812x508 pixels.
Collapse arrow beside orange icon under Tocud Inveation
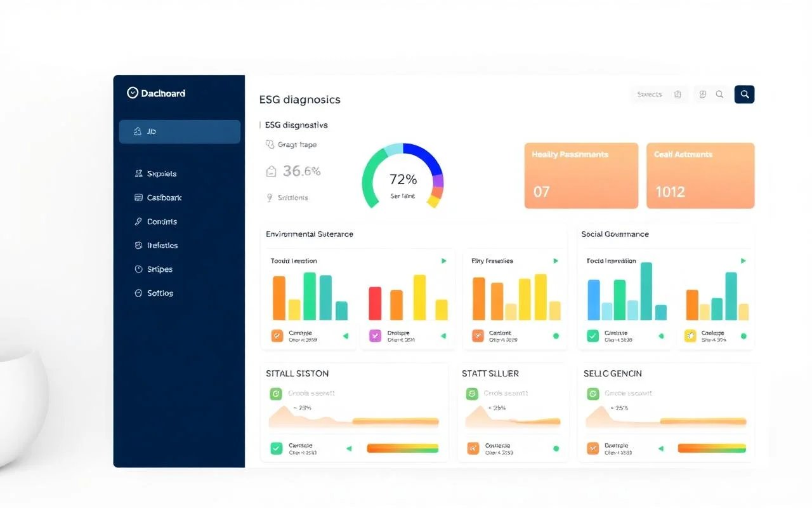tap(346, 336)
